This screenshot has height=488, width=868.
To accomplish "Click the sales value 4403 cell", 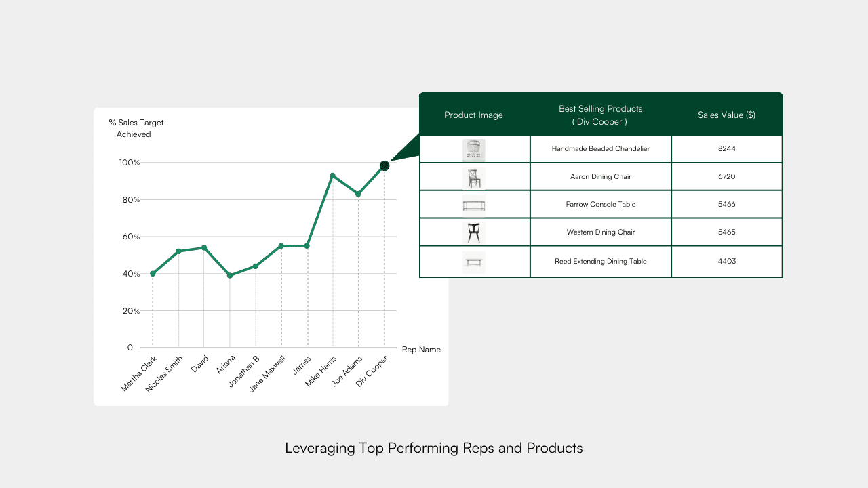I will point(726,262).
